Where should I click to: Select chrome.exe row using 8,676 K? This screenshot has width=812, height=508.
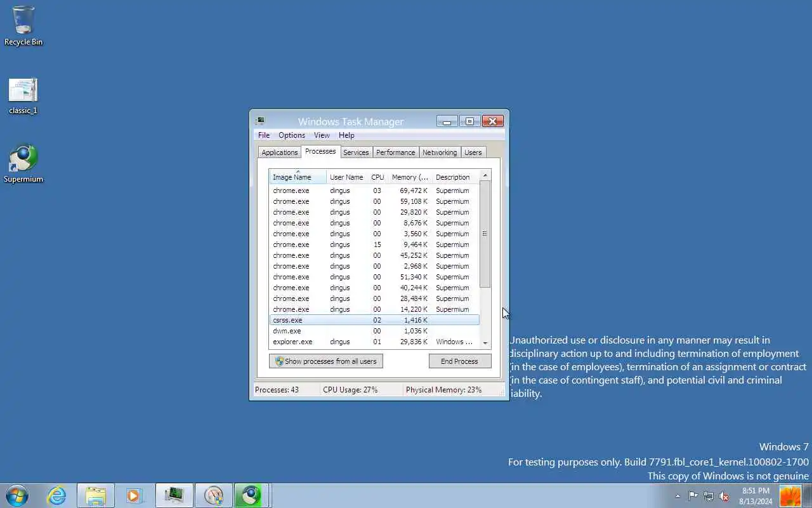click(x=374, y=223)
